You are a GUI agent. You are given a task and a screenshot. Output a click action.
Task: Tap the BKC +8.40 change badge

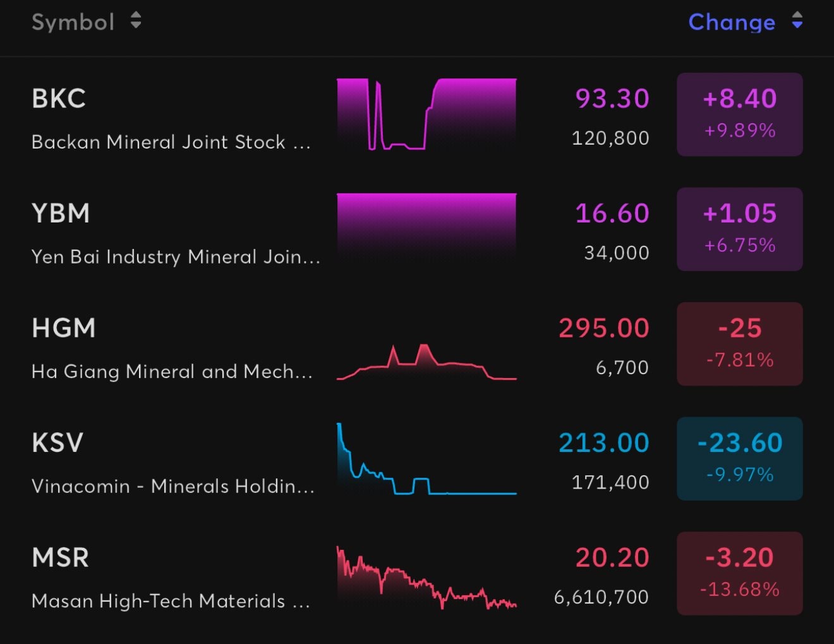tap(740, 114)
